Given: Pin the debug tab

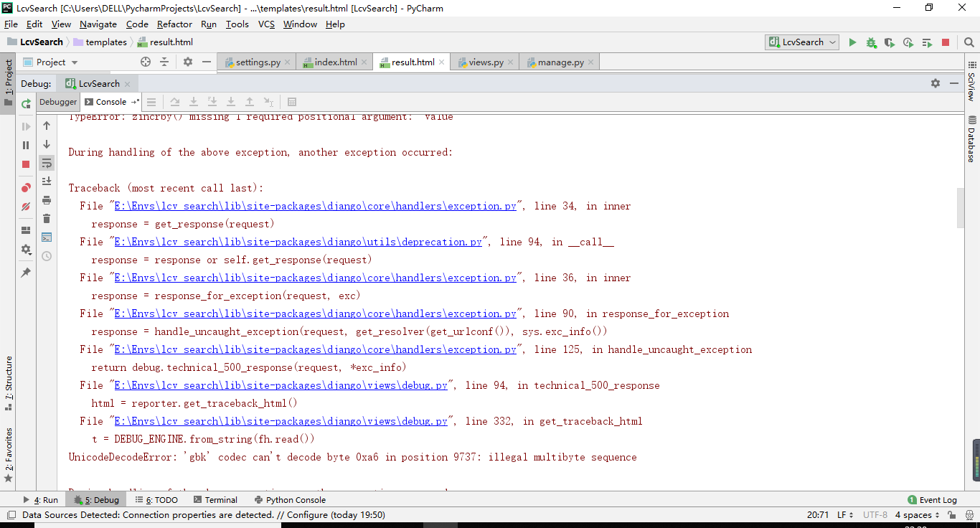Looking at the screenshot, I should click(x=26, y=273).
